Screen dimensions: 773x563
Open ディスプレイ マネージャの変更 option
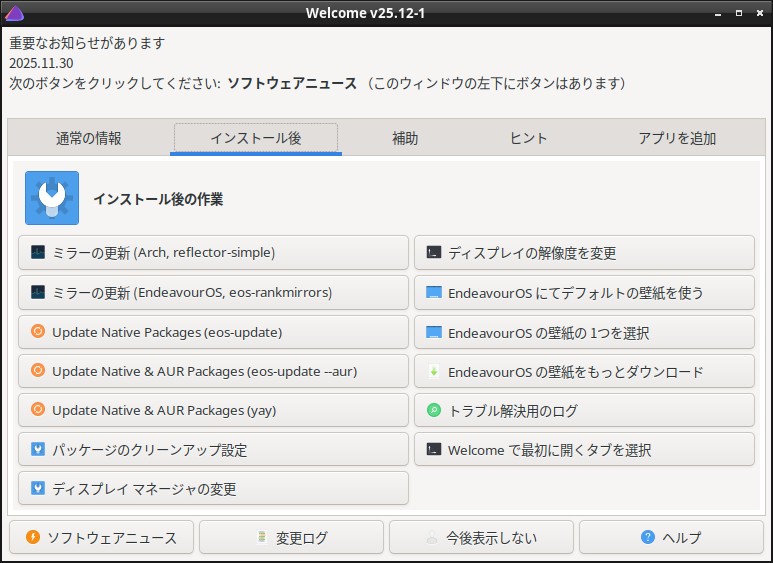(x=213, y=489)
